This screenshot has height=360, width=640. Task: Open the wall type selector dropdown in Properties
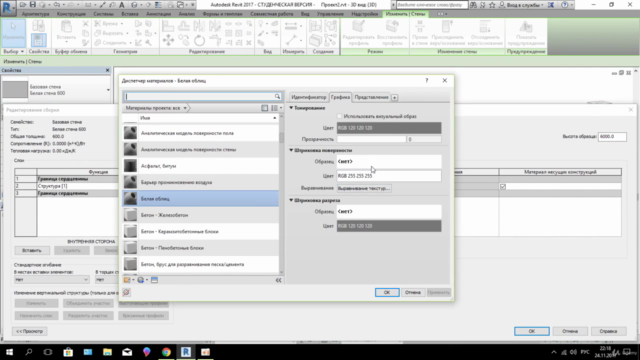[x=108, y=90]
